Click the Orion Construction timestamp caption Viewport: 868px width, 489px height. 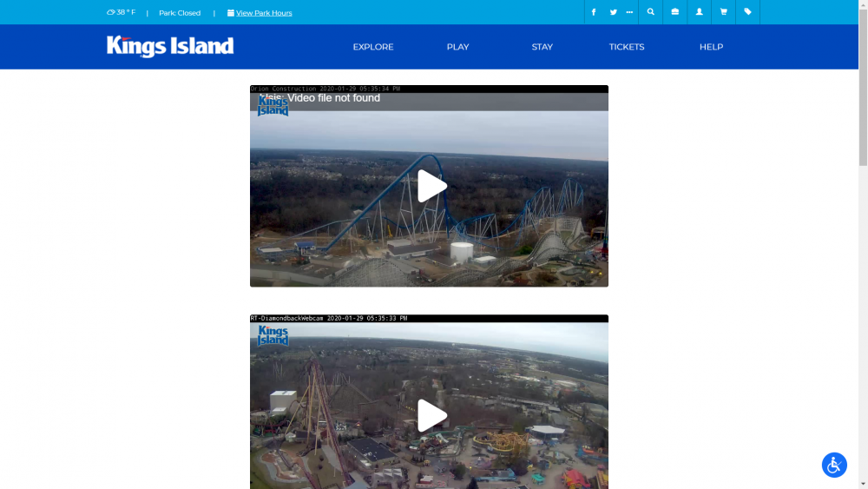(325, 89)
